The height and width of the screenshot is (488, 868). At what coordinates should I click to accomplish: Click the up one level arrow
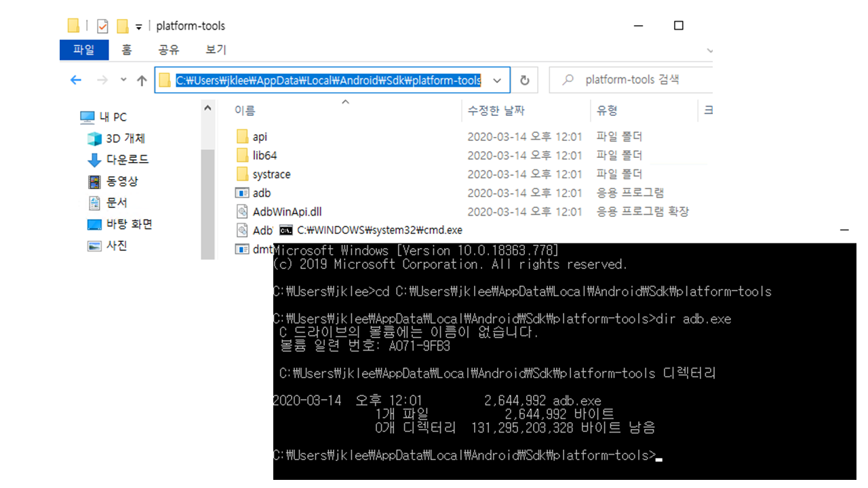(142, 81)
